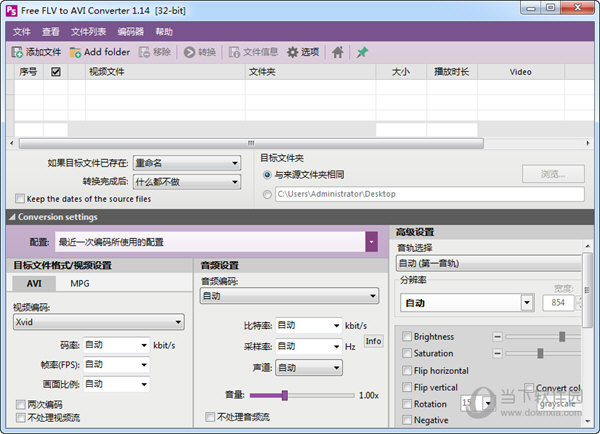Click the 大小 column header
The height and width of the screenshot is (434, 600).
click(401, 72)
